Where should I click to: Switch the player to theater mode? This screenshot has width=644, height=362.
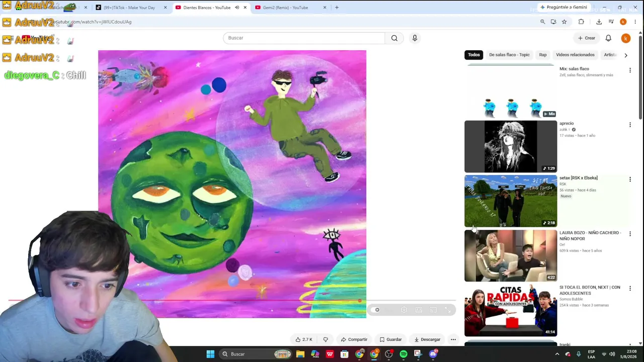pyautogui.click(x=419, y=310)
